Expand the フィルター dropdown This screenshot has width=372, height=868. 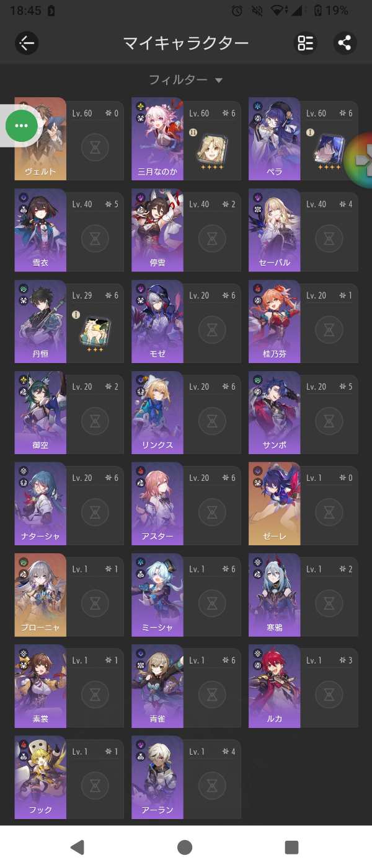pos(185,80)
